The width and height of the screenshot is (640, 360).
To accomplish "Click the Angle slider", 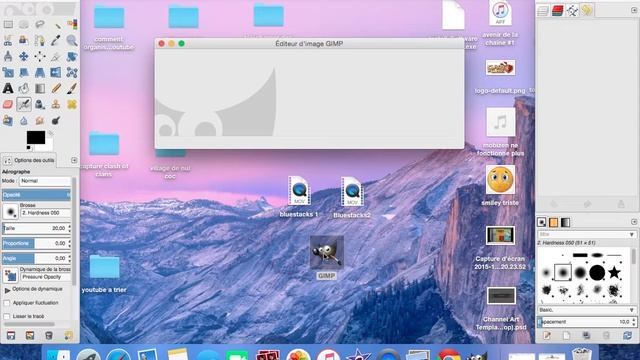I will [35, 258].
